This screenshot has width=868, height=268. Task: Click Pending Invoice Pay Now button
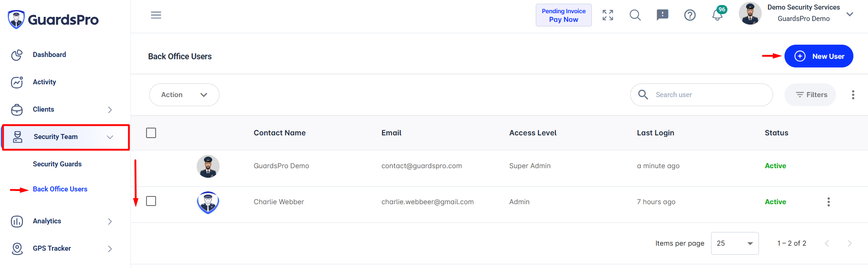(x=564, y=15)
